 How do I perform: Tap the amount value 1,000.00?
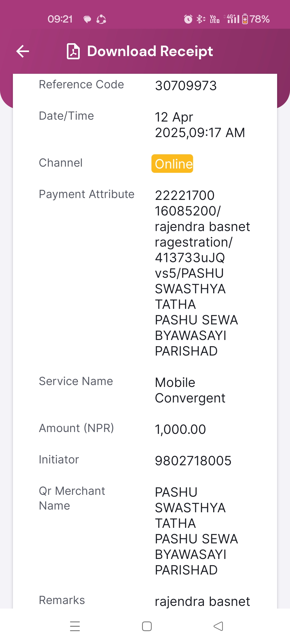click(x=180, y=429)
